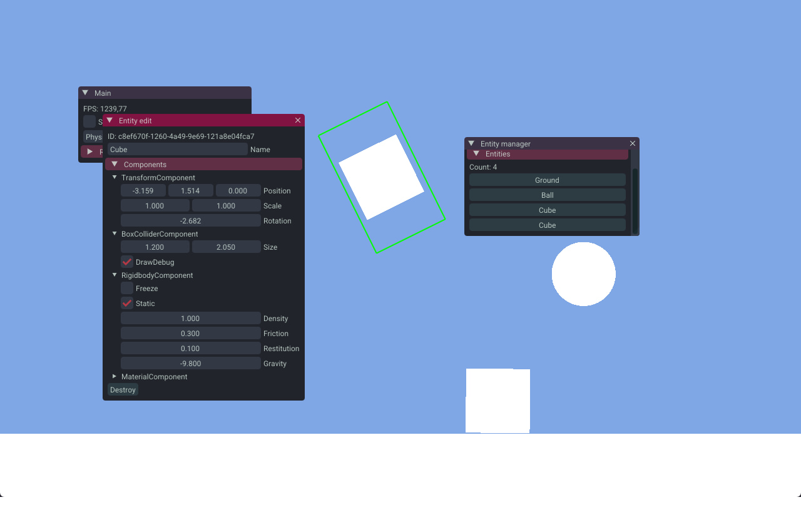
Task: Click the cube resting on the ground
Action: 497,401
